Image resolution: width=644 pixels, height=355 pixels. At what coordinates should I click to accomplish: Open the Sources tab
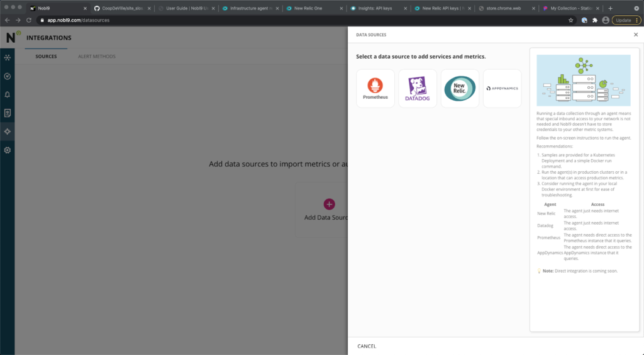point(46,56)
